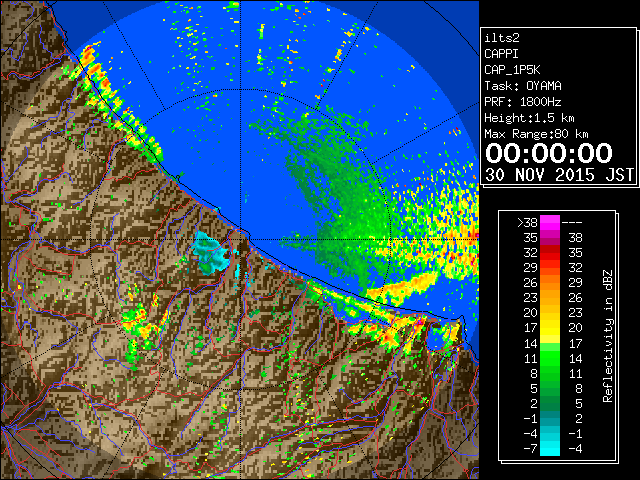The height and width of the screenshot is (480, 640).
Task: Click the '>38' legend label
Action: point(527,223)
